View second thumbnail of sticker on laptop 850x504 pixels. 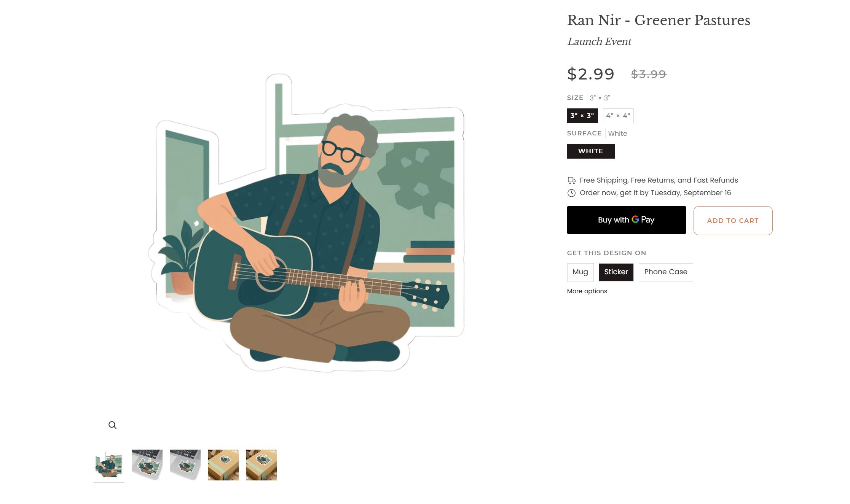[x=147, y=465]
